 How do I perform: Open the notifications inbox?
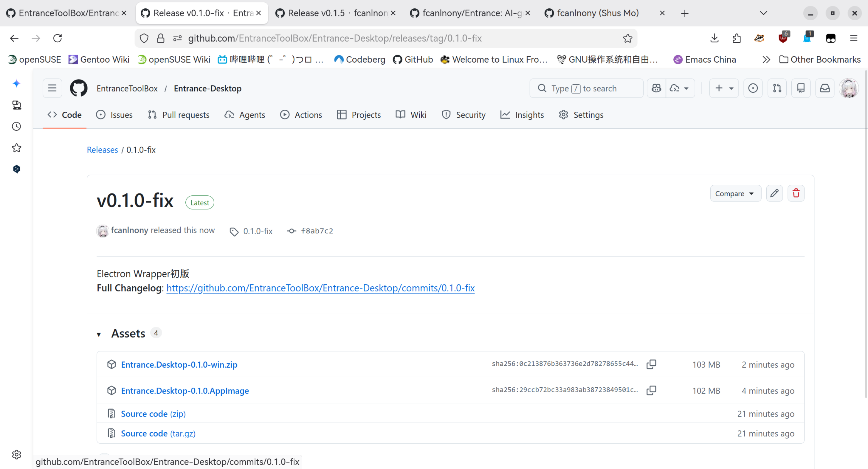point(825,88)
